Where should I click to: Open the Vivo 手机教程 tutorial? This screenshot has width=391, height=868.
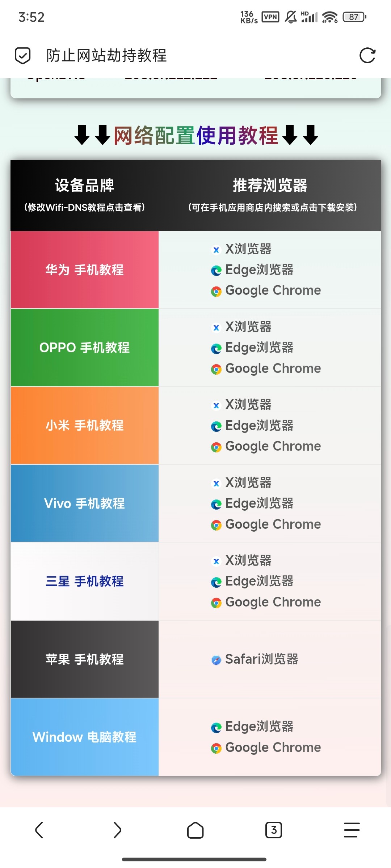click(85, 503)
